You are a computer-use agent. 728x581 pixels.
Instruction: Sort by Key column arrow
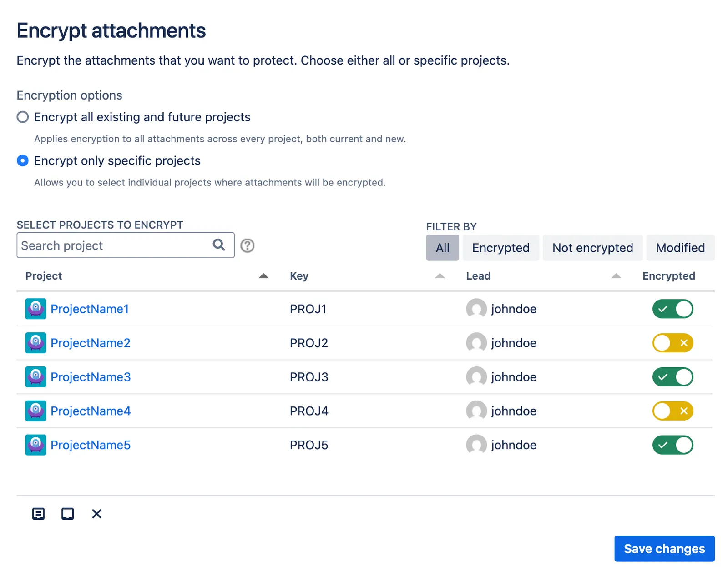click(440, 276)
